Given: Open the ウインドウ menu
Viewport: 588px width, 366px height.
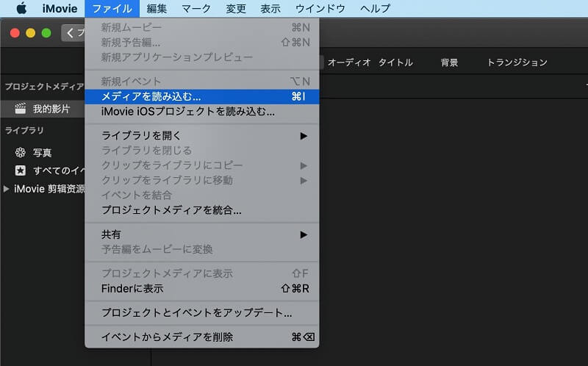Looking at the screenshot, I should (320, 8).
